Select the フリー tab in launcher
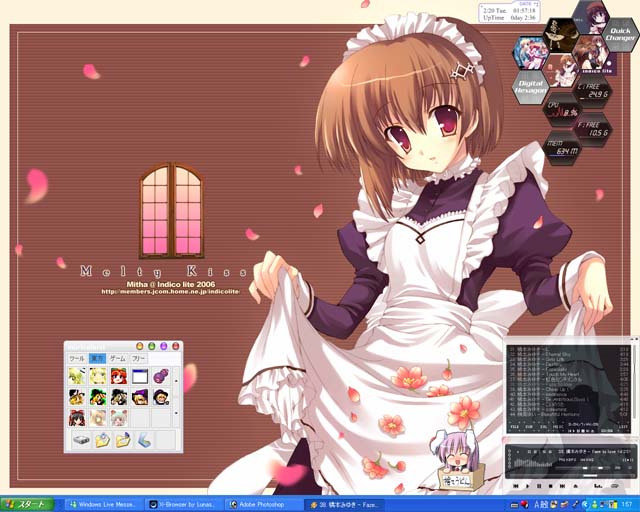Screen dimensions: 640x512 [x=138, y=358]
